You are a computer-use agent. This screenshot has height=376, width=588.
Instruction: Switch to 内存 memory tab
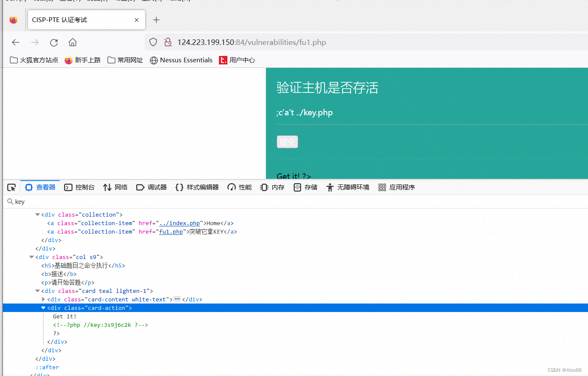coord(272,187)
